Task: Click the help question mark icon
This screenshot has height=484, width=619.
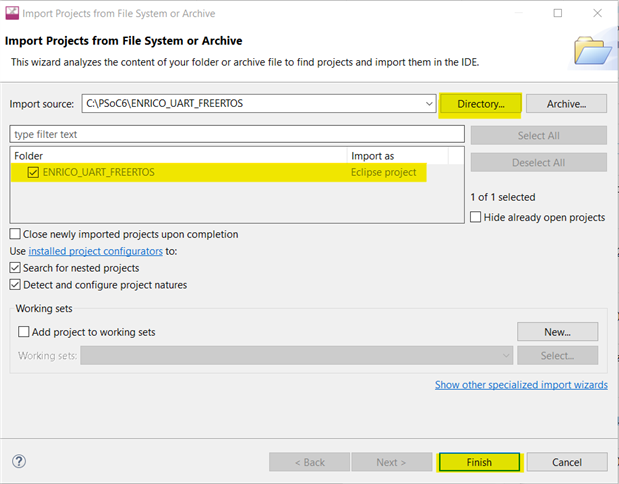Action: tap(19, 461)
